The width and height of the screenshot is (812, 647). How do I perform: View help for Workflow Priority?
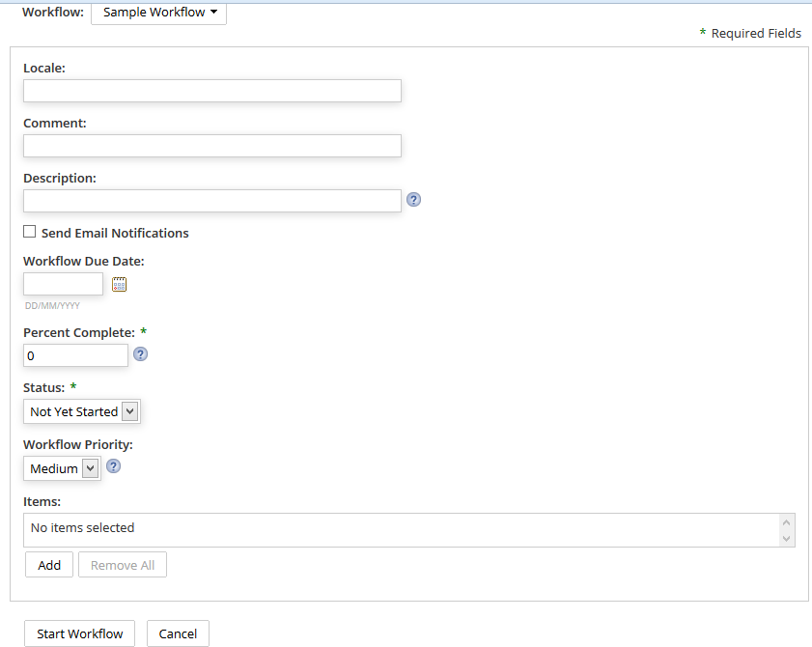[113, 465]
